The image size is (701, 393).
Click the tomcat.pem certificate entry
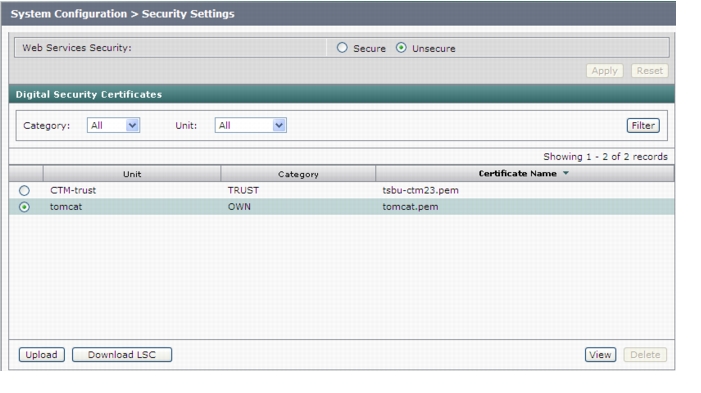[410, 207]
